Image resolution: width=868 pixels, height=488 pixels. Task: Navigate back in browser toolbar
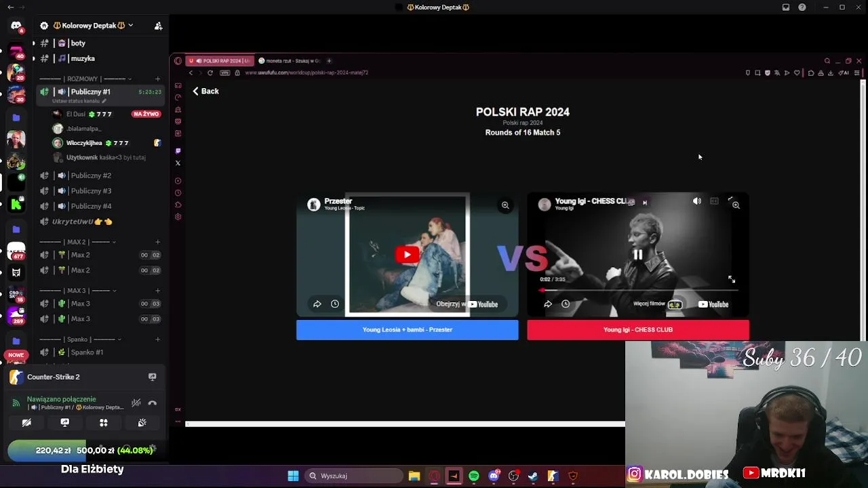(191, 73)
